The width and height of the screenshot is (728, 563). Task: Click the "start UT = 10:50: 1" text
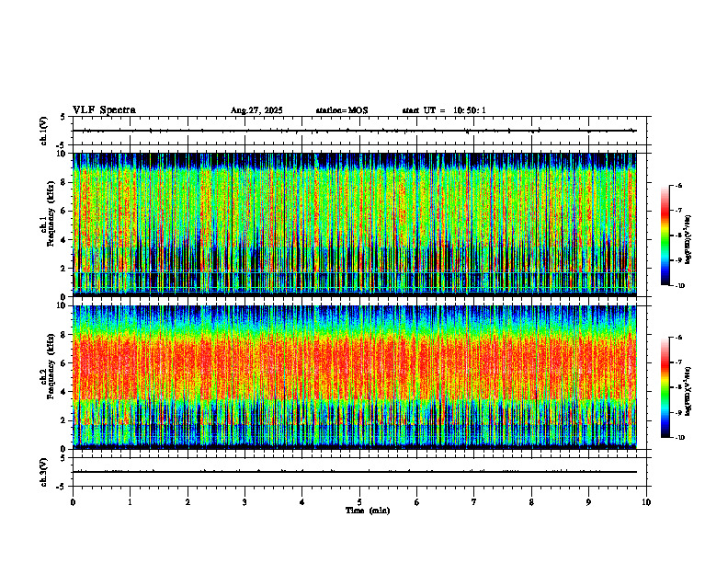click(444, 110)
